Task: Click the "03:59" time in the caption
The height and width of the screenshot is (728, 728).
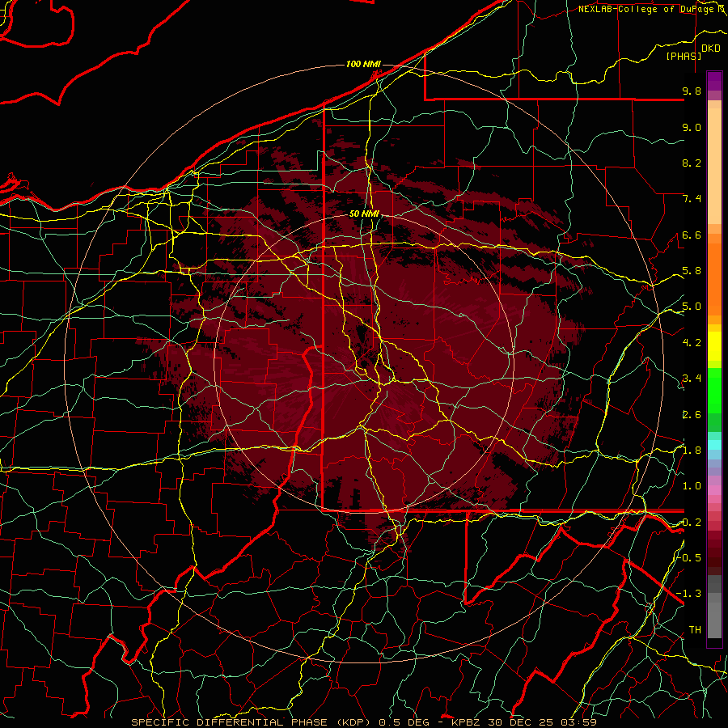Action: click(x=579, y=722)
